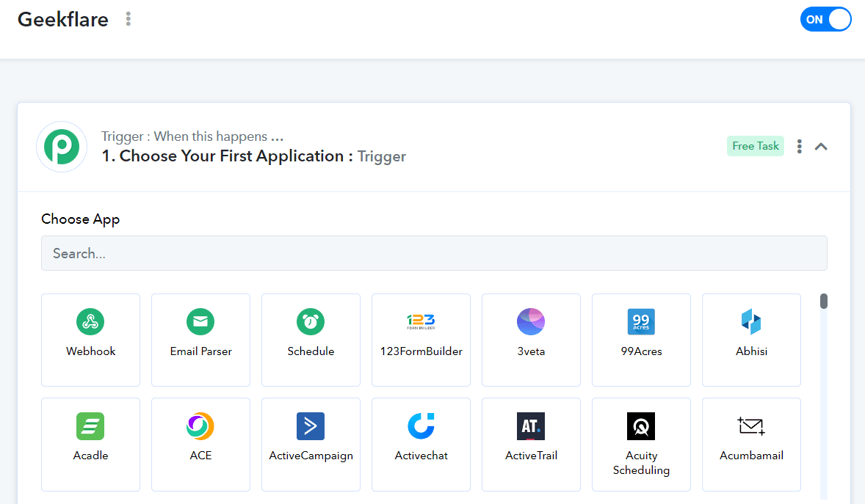The image size is (865, 504).
Task: Open the trigger step three-dot menu
Action: coord(799,146)
